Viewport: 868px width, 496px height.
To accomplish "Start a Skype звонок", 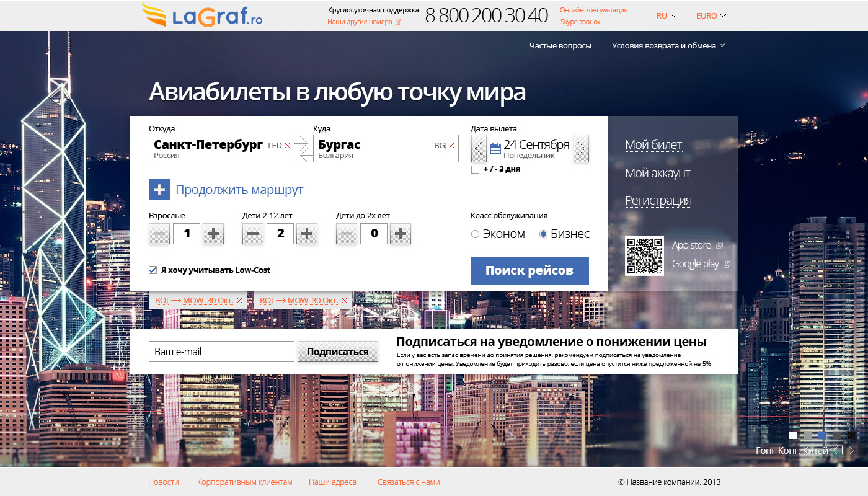I will click(x=580, y=22).
